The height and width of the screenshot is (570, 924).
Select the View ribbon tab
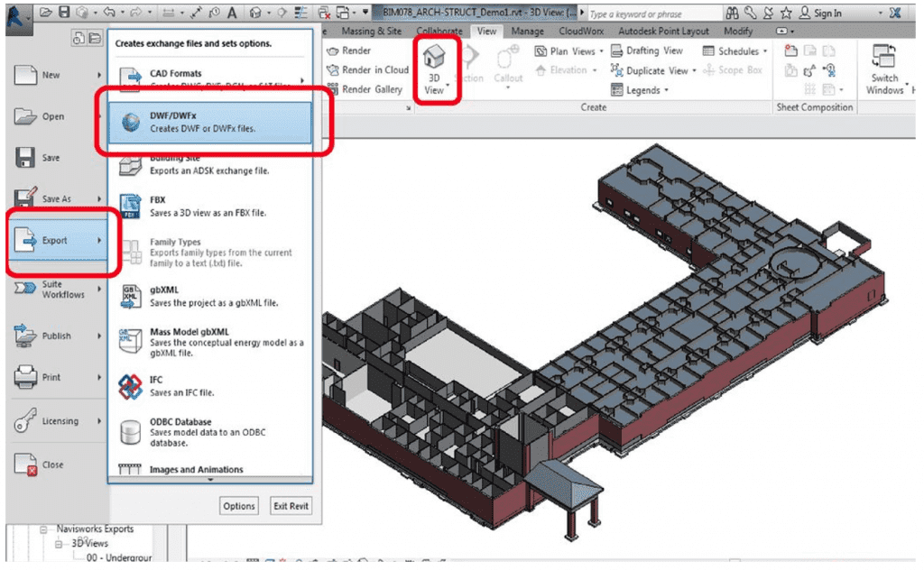[486, 32]
